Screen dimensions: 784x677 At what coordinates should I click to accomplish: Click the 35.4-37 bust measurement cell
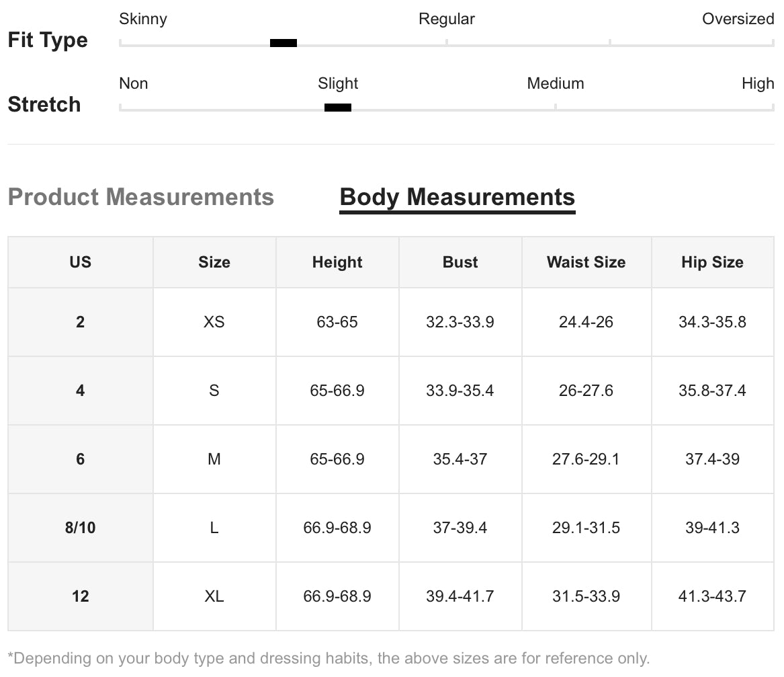(460, 459)
